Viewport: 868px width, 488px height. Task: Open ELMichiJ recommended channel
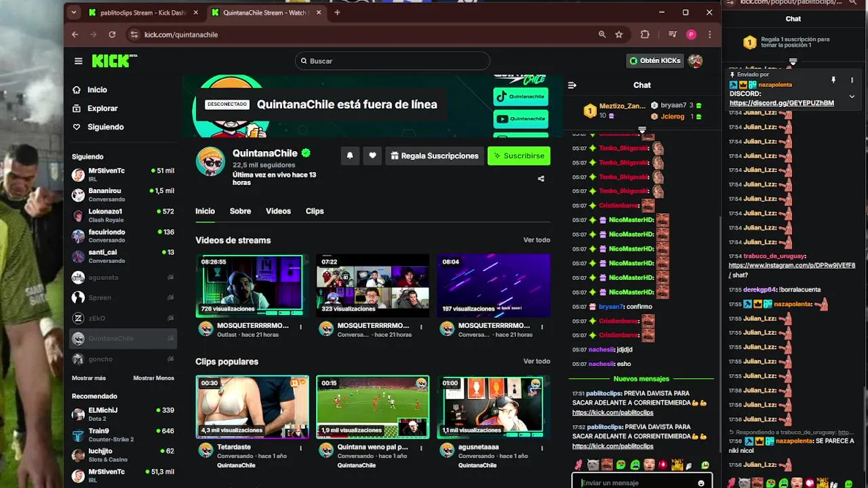123,414
